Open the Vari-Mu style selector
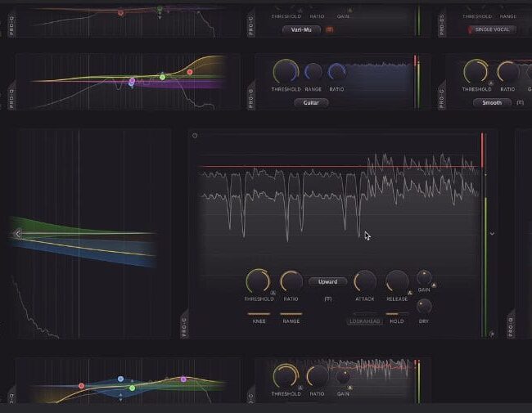The image size is (532, 413). [x=302, y=29]
